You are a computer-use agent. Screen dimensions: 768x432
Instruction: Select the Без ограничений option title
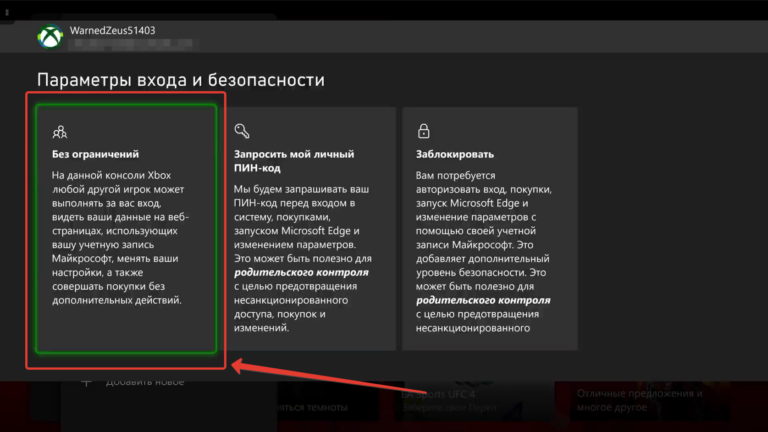tap(95, 155)
